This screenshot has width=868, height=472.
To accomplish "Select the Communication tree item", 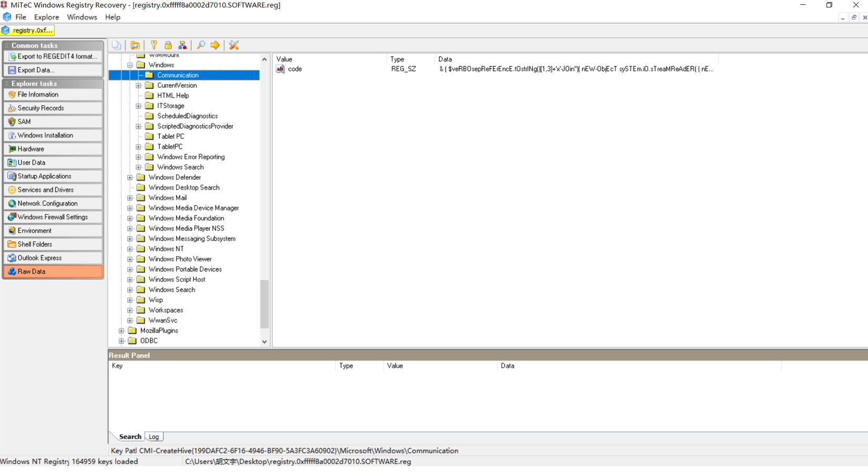I will pyautogui.click(x=178, y=75).
